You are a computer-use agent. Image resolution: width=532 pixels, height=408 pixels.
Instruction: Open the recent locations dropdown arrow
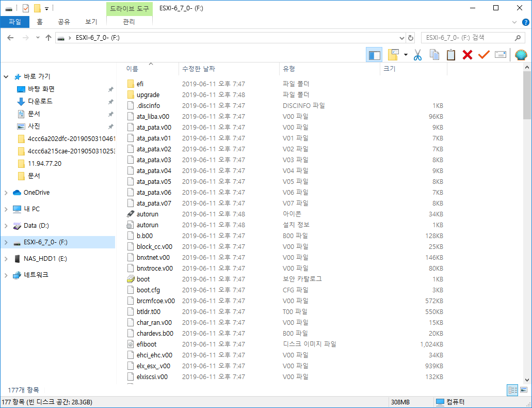tap(37, 38)
